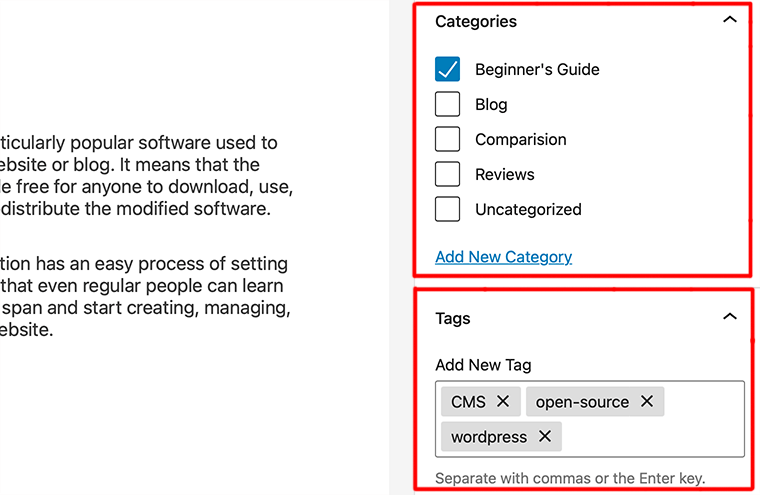Remove the open-source tag

point(647,402)
